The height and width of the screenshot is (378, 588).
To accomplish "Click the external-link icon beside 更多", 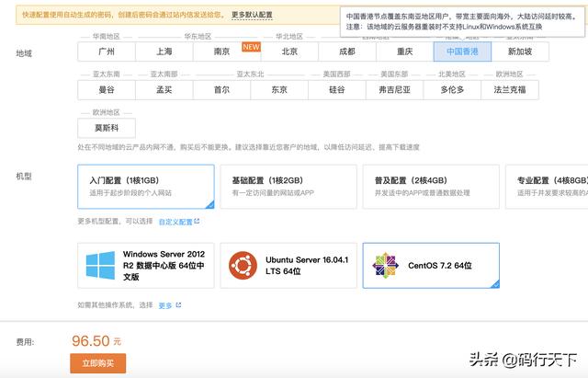I will click(x=178, y=304).
